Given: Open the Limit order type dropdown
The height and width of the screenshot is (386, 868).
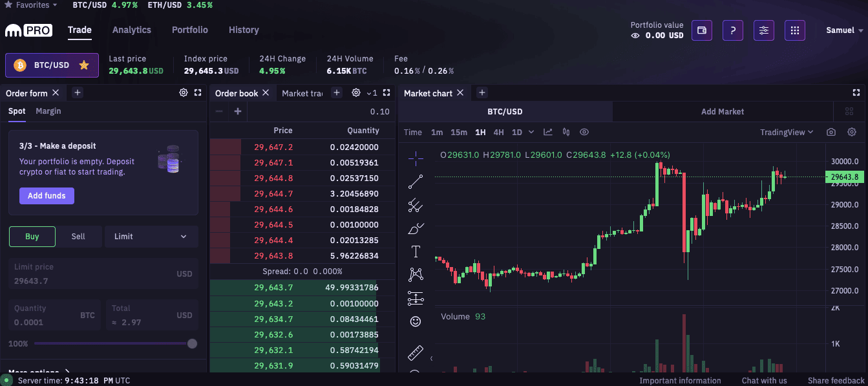Looking at the screenshot, I should point(151,237).
